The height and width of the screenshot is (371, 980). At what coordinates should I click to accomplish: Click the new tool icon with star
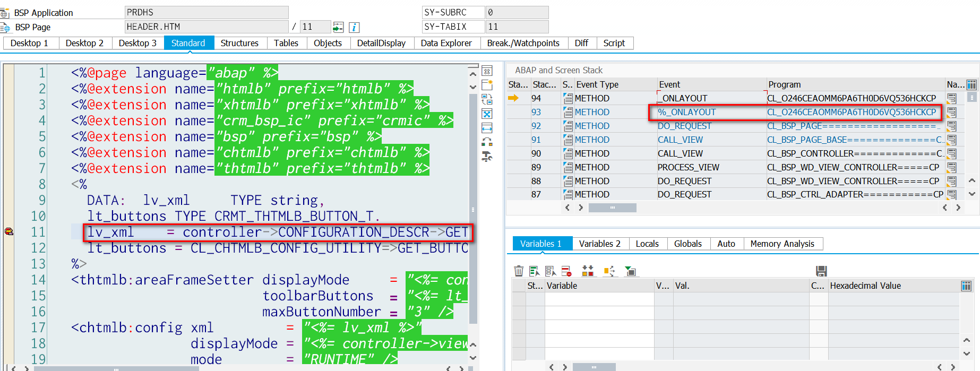487,85
